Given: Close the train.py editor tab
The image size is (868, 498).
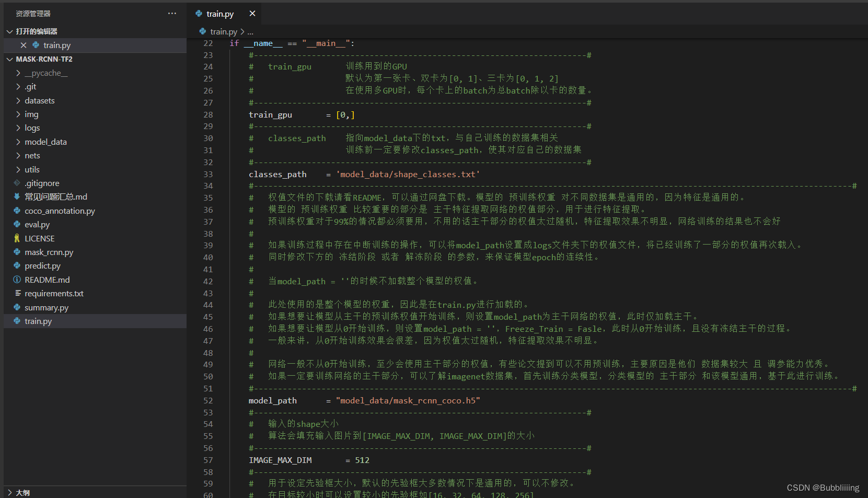Looking at the screenshot, I should (252, 14).
